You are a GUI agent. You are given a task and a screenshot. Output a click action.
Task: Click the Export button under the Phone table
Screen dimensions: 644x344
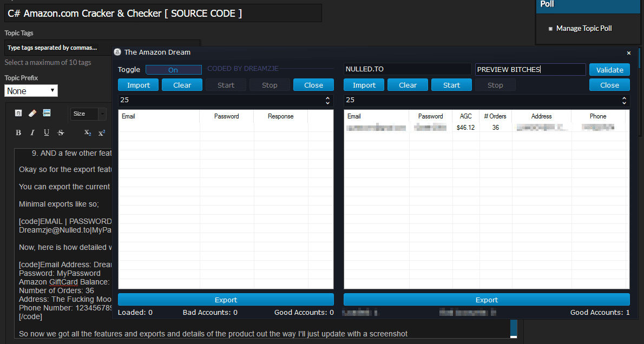pyautogui.click(x=487, y=300)
